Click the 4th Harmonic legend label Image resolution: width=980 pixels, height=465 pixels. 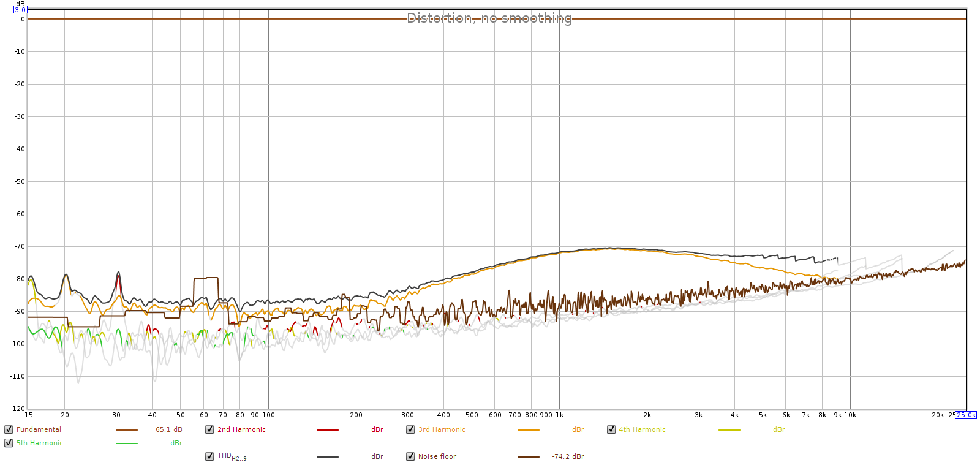pyautogui.click(x=642, y=429)
